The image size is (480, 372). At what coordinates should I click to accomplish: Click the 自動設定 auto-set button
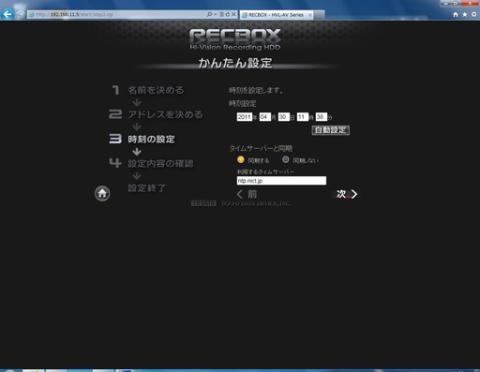click(x=331, y=130)
